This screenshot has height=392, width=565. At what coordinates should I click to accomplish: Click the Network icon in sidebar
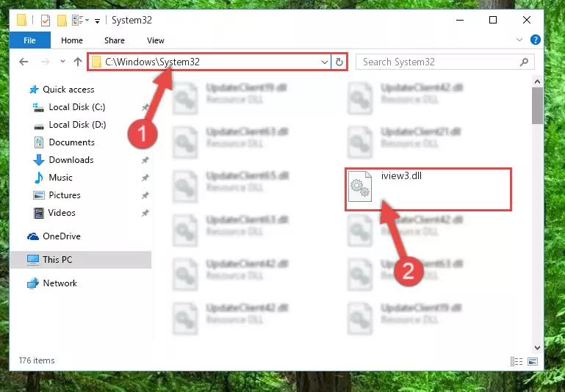point(33,283)
